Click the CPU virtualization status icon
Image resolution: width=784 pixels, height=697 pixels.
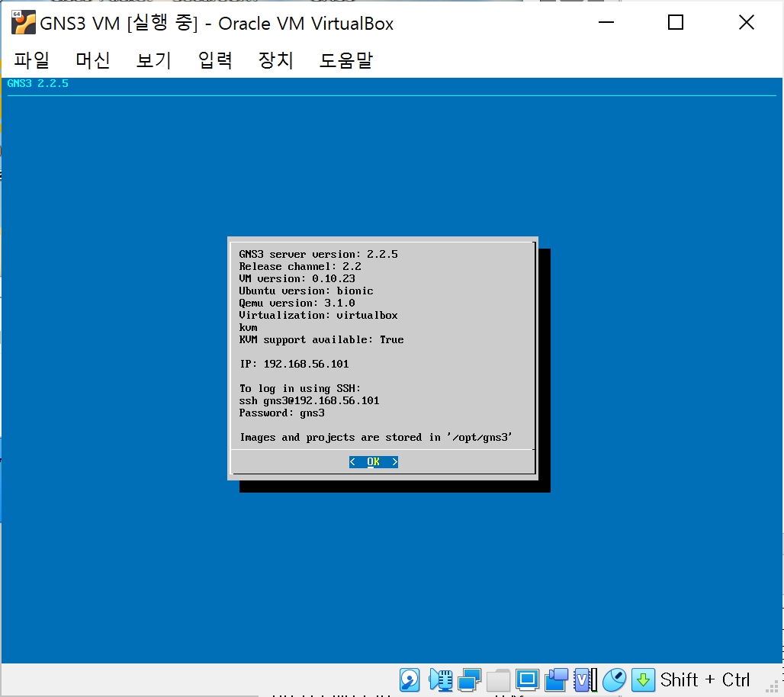click(x=586, y=680)
